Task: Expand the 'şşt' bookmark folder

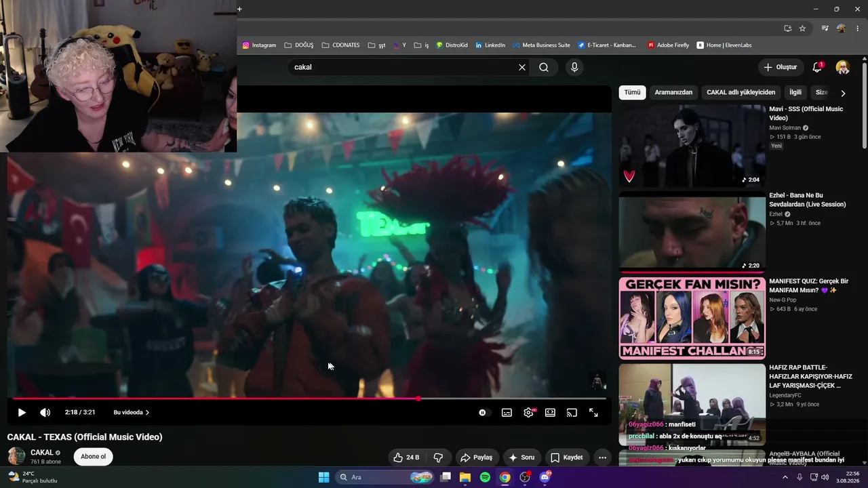Action: pos(376,45)
